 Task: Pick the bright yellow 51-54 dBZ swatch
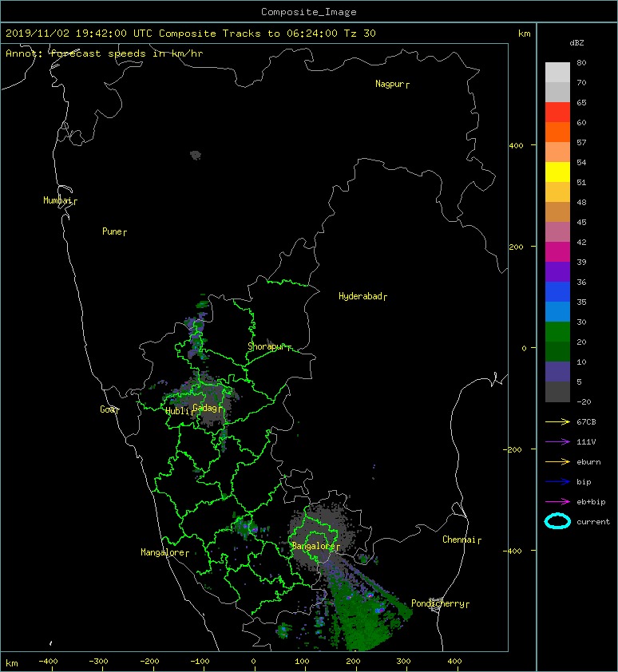tap(557, 172)
